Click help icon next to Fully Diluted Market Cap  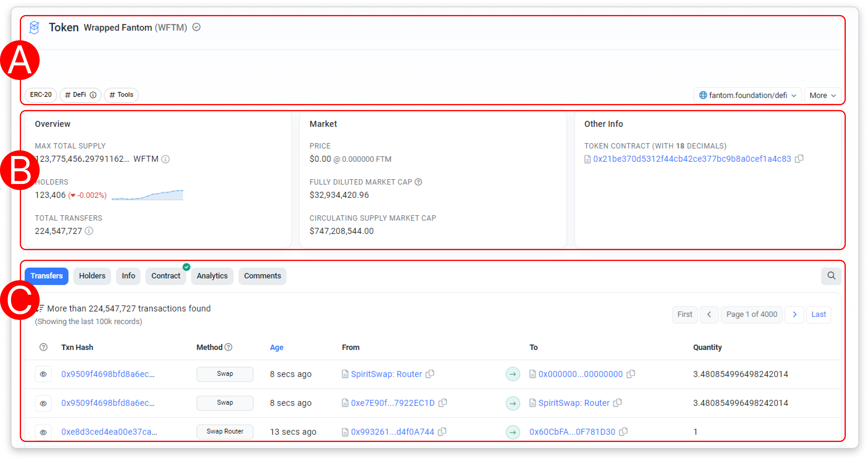(x=418, y=182)
